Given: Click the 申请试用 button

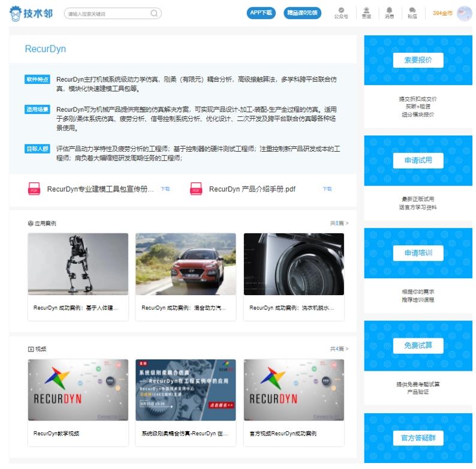Looking at the screenshot, I should point(418,160).
